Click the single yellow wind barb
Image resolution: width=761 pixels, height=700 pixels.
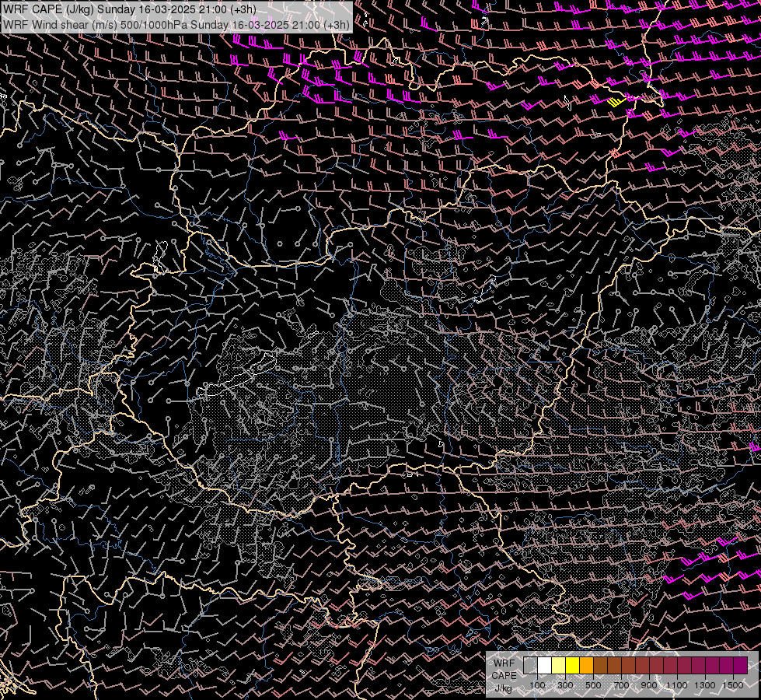pyautogui.click(x=617, y=101)
